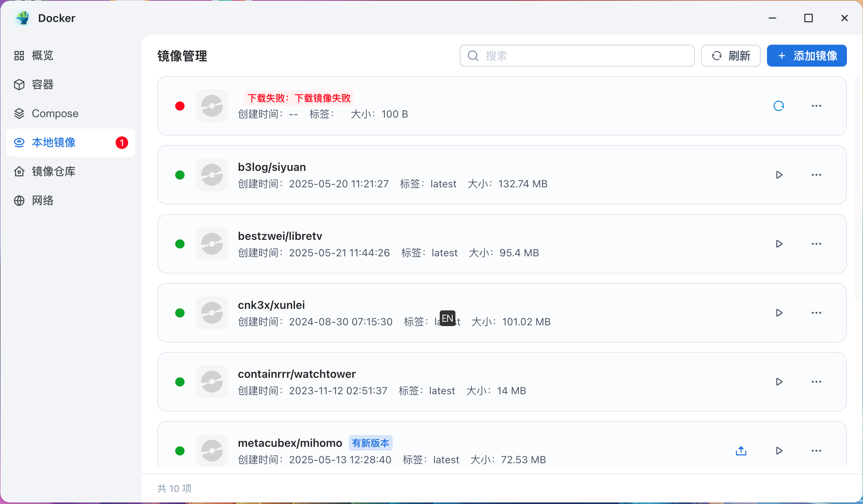Switch to the 网络 network page

(x=71, y=201)
